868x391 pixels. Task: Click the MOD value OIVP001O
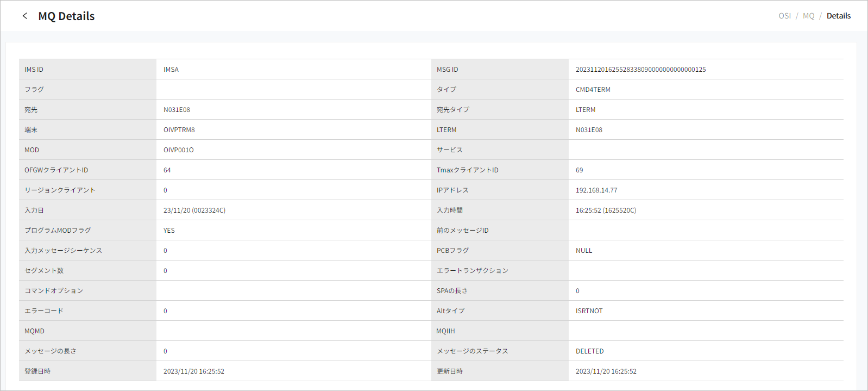[178, 150]
